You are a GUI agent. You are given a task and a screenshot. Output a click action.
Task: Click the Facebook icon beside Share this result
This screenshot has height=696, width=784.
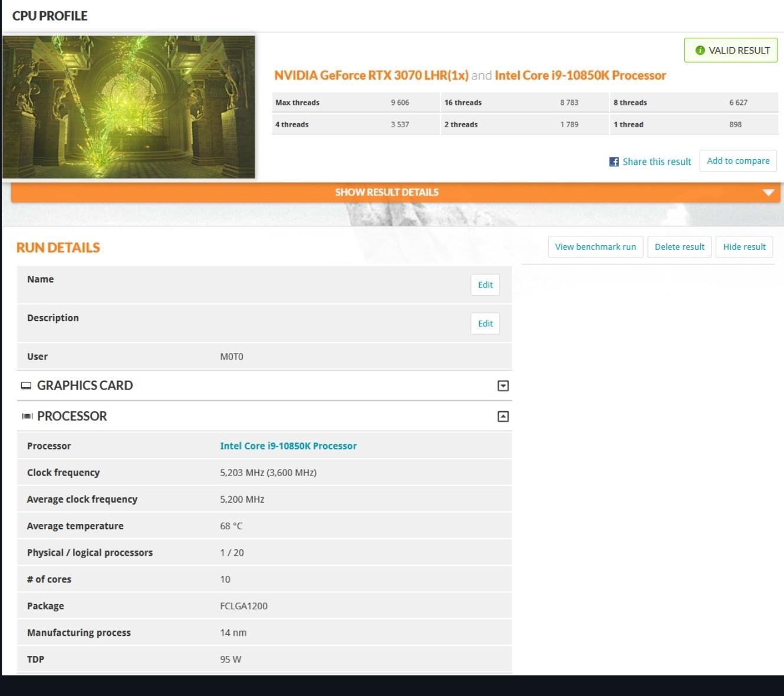click(614, 161)
